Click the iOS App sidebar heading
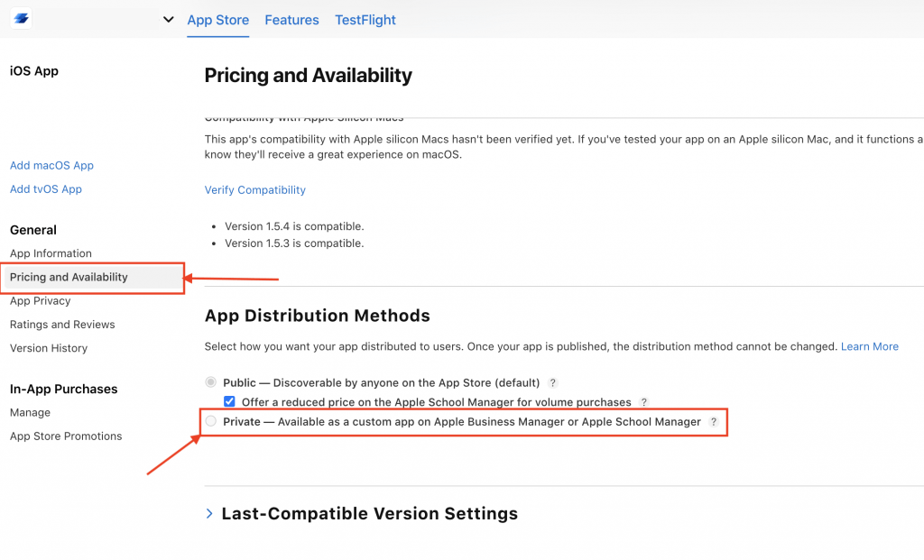 click(34, 71)
